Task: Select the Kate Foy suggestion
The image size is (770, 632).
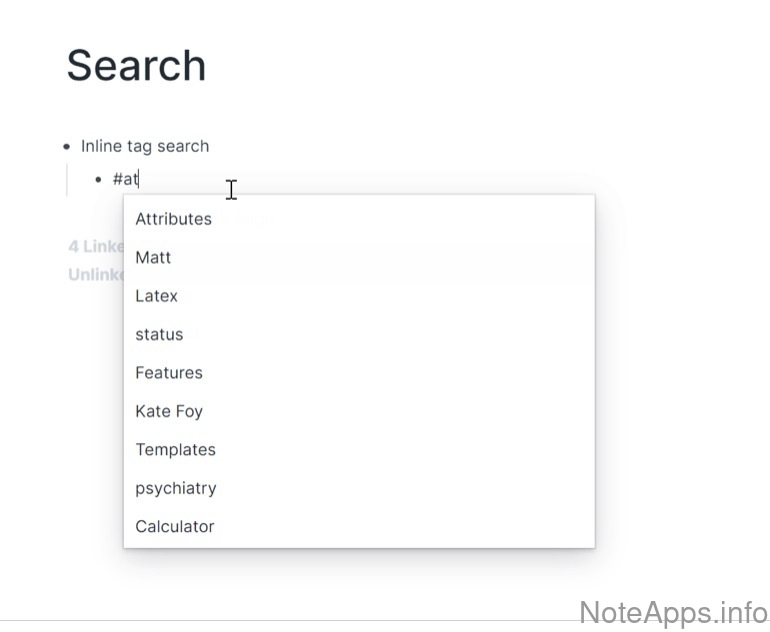Action: (168, 411)
